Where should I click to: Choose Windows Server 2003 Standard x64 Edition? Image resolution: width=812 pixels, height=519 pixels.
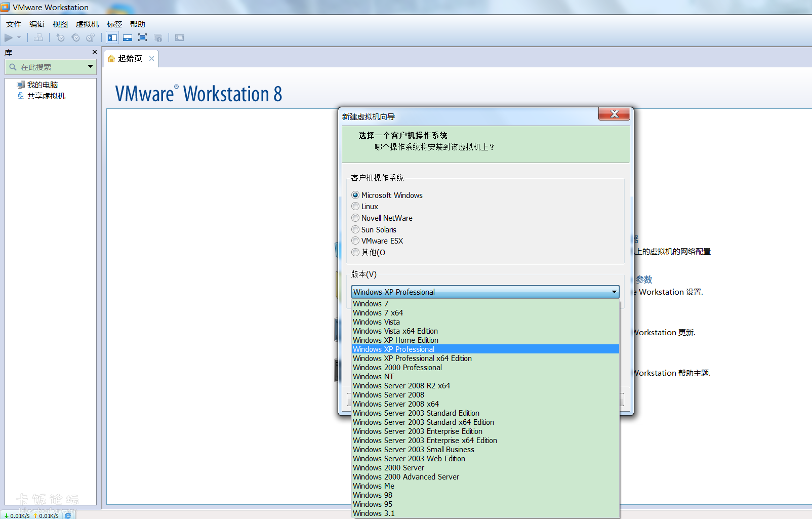coord(485,422)
